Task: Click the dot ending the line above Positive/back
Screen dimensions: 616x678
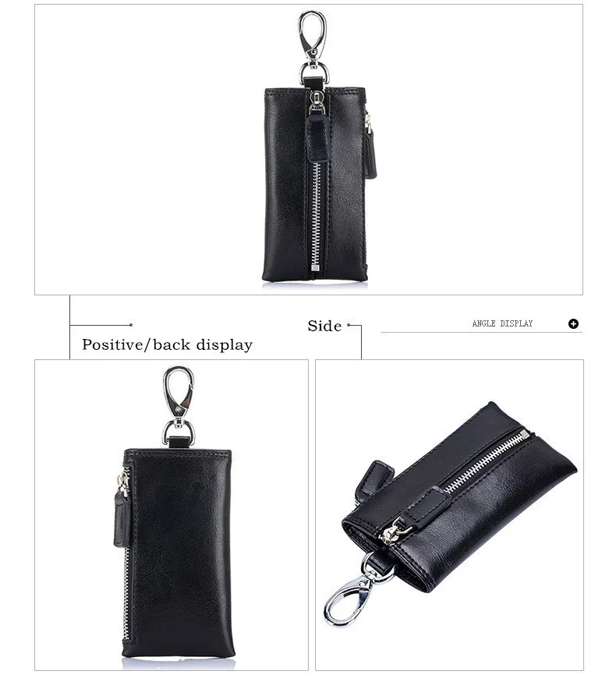Action: pos(131,325)
